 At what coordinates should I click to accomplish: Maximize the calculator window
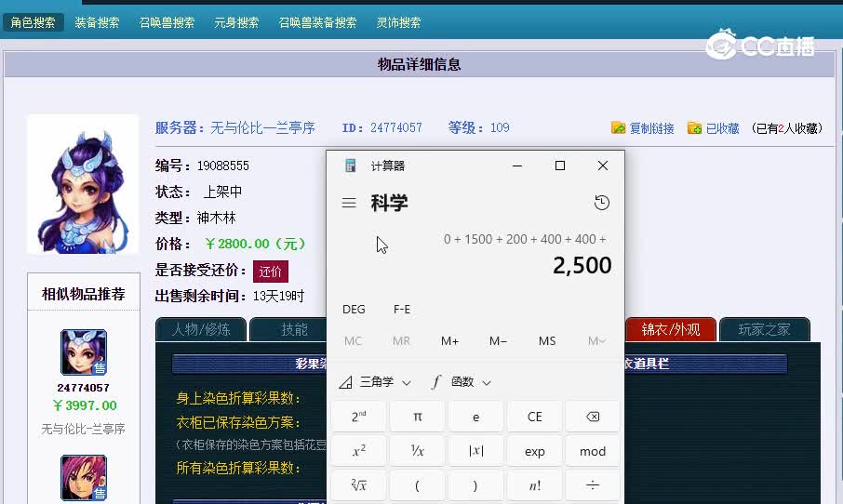[x=559, y=166]
